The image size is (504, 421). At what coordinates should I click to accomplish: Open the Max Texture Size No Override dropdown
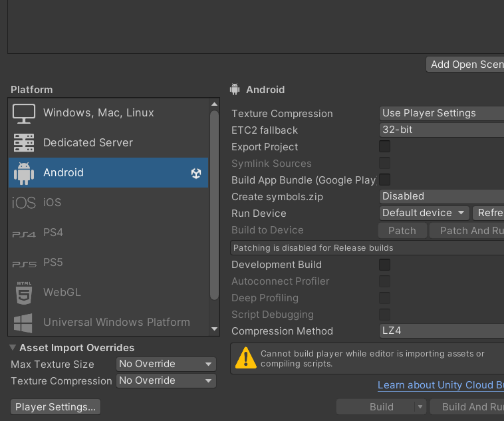pyautogui.click(x=166, y=364)
